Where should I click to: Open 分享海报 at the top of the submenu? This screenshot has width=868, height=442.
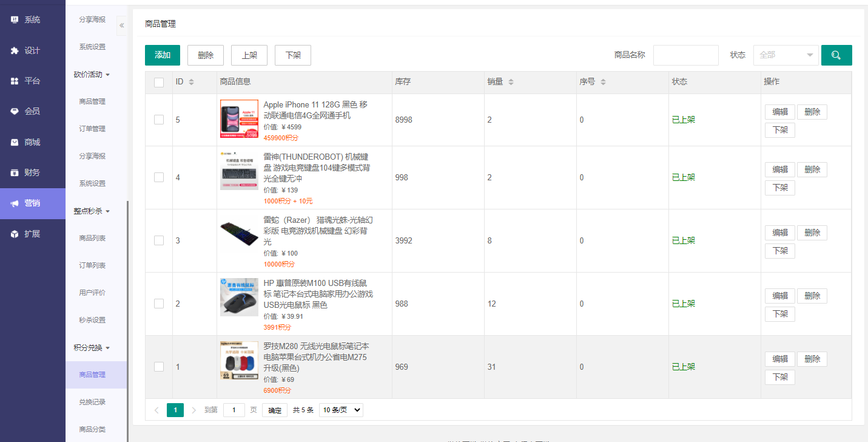[92, 19]
